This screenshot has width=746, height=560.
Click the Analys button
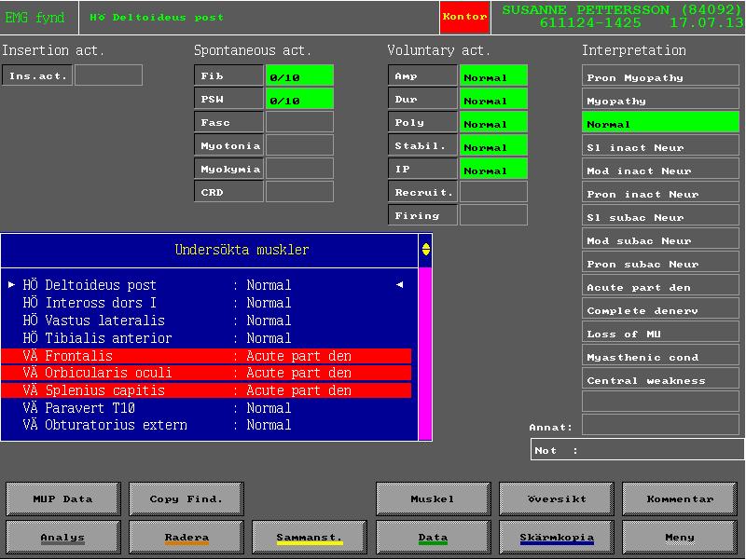pyautogui.click(x=63, y=538)
